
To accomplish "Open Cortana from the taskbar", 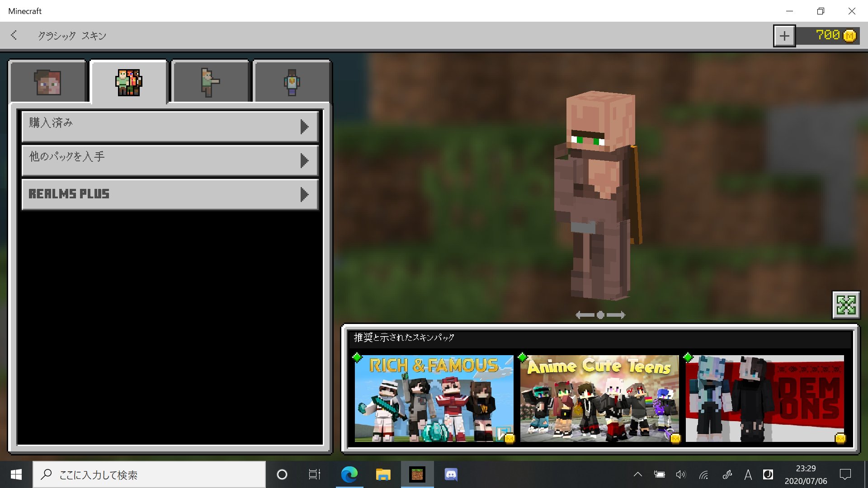I will pos(282,474).
